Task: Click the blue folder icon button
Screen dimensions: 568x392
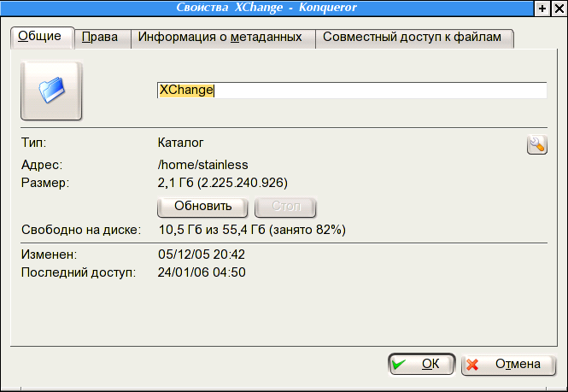Action: (51, 91)
